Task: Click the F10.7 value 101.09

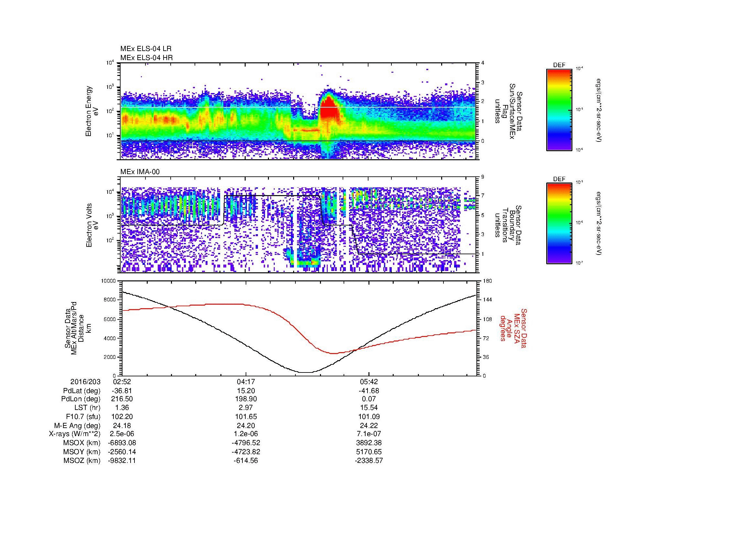Action: (369, 416)
